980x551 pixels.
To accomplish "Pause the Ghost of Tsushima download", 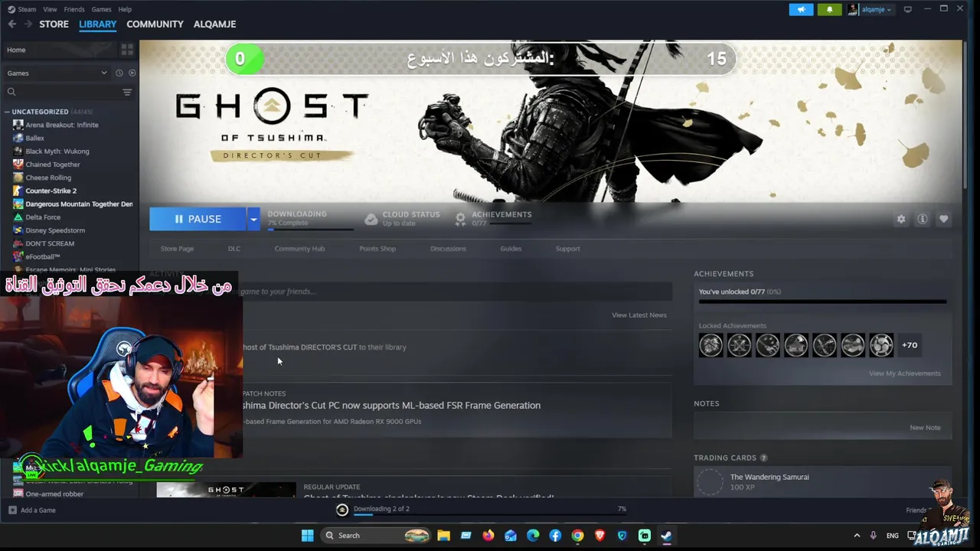I will click(198, 219).
